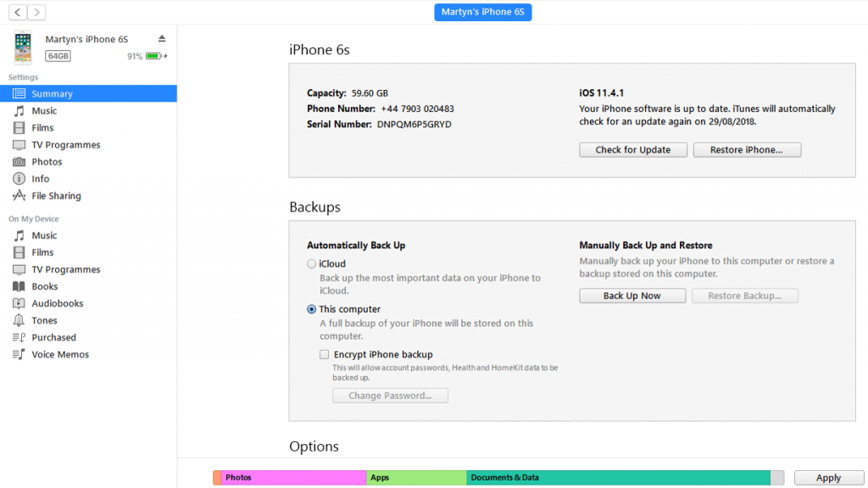Eject Martyn's iPhone 6S
Viewport: 868px width, 488px height.
coord(162,39)
